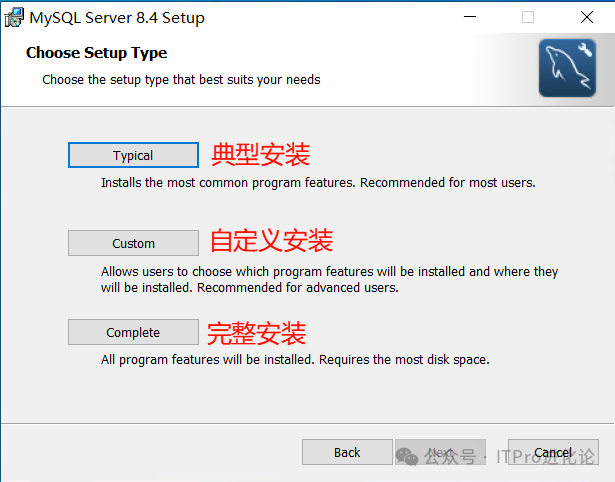
Task: Click the MySQL dolphin logo
Action: pos(567,68)
